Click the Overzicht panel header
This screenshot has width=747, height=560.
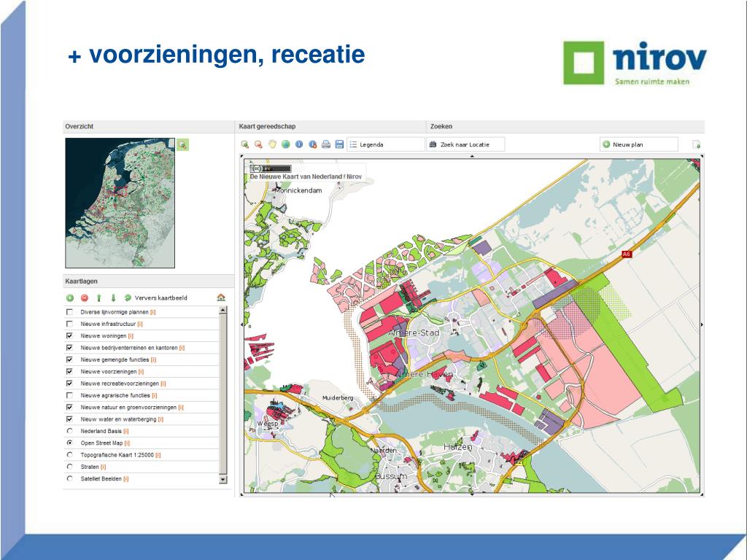pos(149,126)
